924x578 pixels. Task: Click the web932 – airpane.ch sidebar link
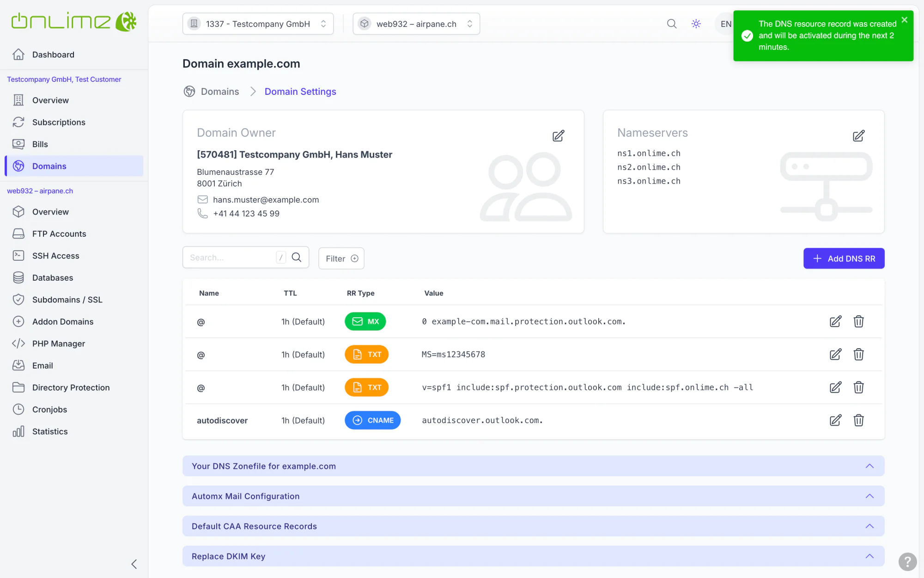pyautogui.click(x=40, y=191)
